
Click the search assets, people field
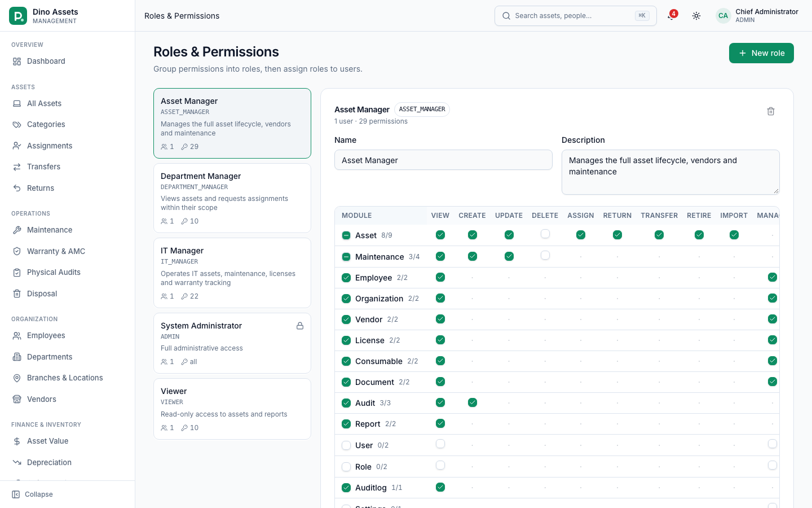[576, 16]
